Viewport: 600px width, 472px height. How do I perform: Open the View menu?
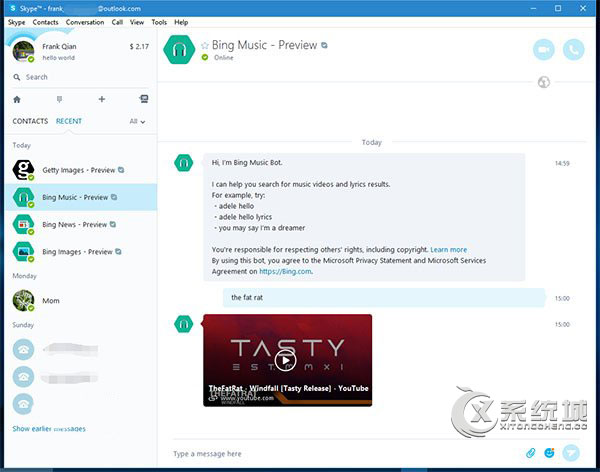pyautogui.click(x=137, y=22)
